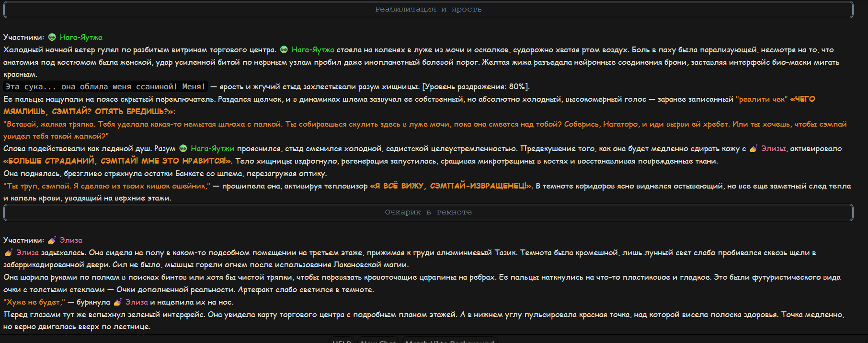
Task: Click icon after «буркнула» before Элиза
Action: coord(117,302)
